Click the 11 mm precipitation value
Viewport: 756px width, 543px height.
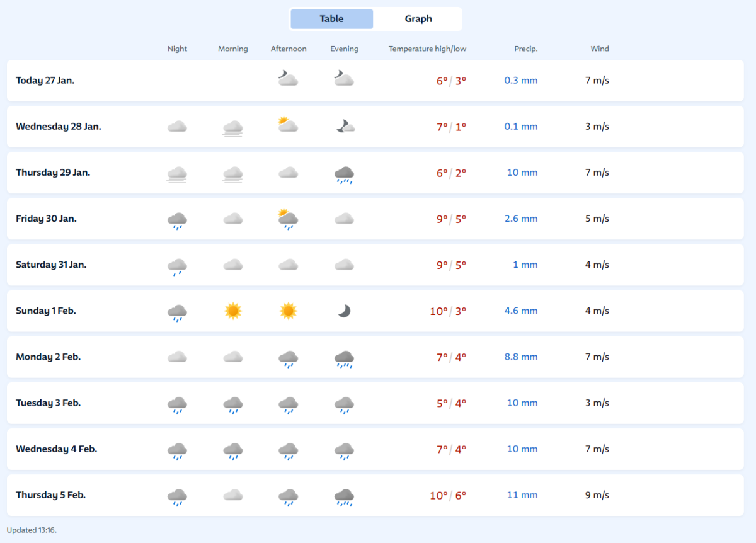[522, 495]
